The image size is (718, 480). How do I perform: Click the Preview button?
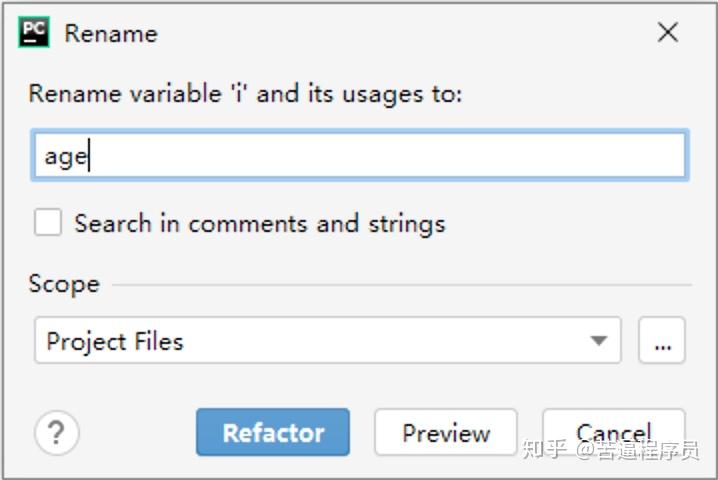tap(446, 433)
